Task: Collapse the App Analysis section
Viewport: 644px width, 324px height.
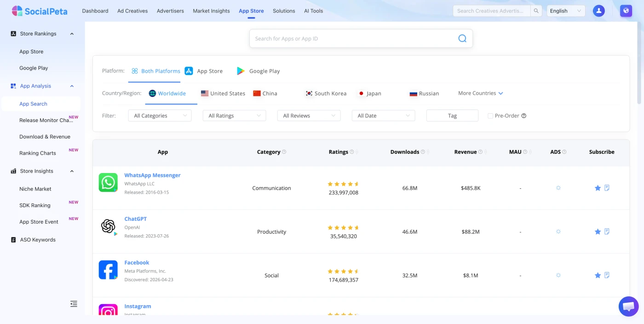Action: tap(72, 86)
